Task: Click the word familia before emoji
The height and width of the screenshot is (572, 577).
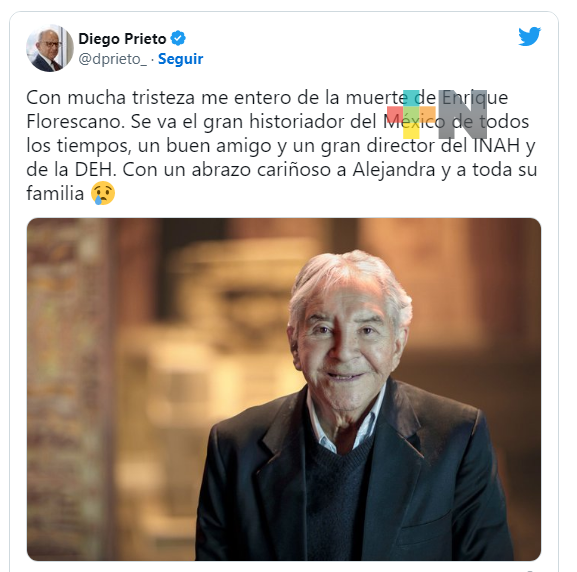Action: pyautogui.click(x=55, y=194)
